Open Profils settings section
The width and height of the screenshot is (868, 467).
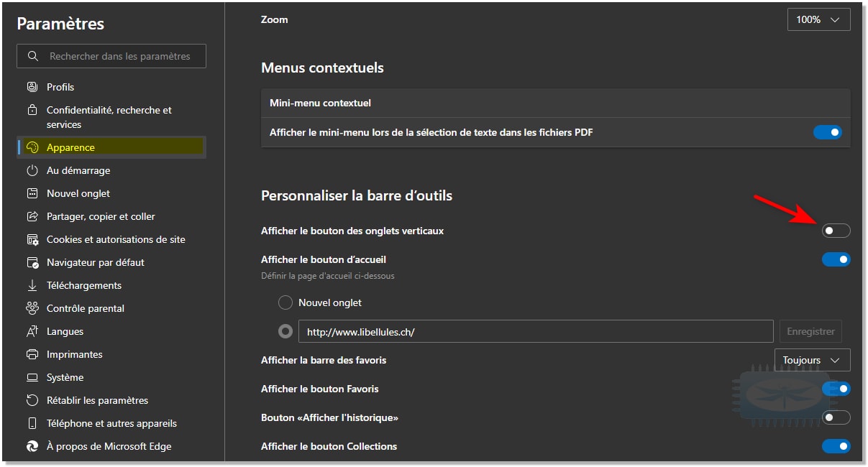[111, 87]
